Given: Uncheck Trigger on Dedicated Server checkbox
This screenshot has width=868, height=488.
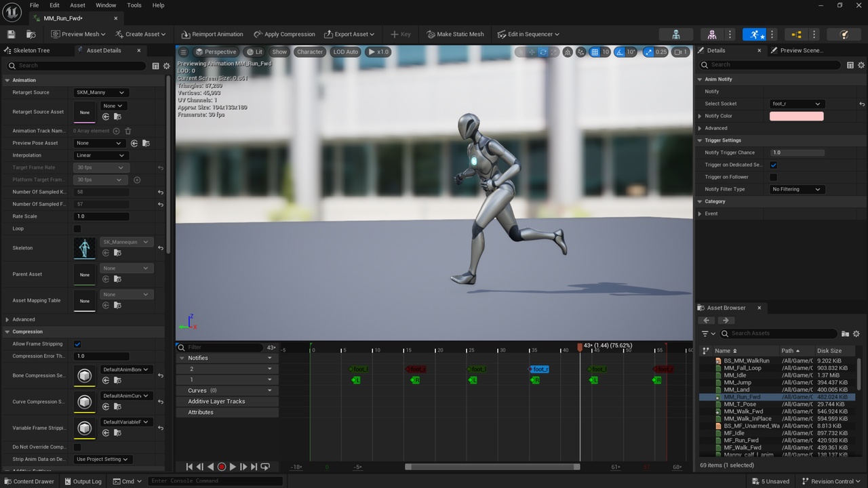Looking at the screenshot, I should (x=773, y=165).
